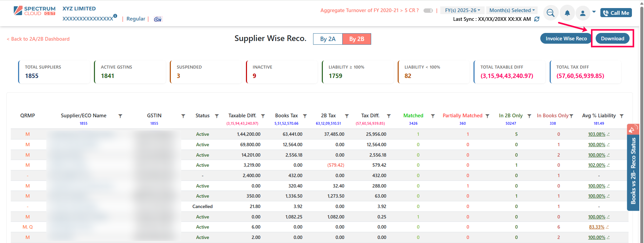
Task: Click the Download button
Action: (x=612, y=39)
